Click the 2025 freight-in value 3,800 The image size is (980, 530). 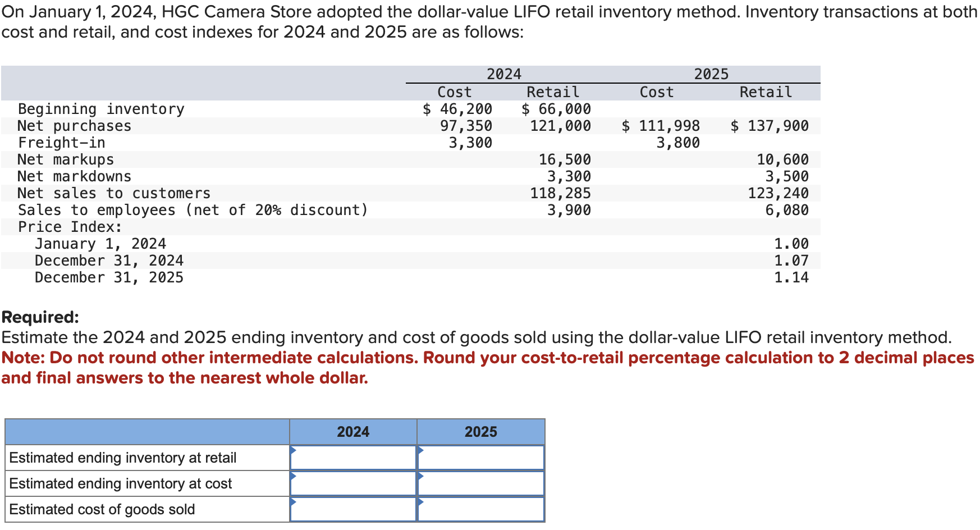pos(678,143)
